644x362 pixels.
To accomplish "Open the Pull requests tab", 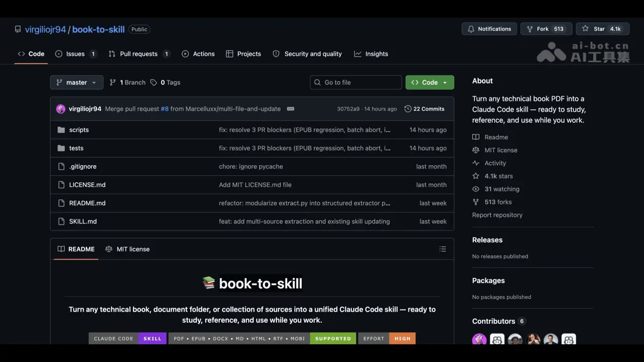I will tap(140, 54).
